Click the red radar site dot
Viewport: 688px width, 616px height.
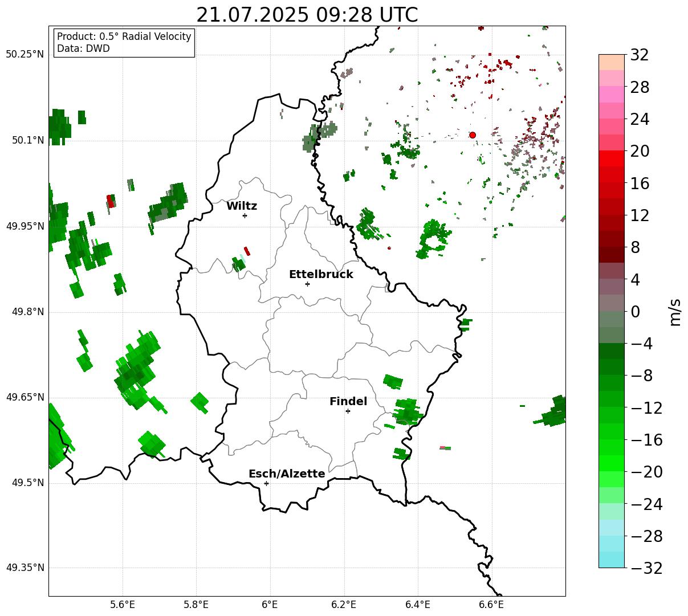click(473, 135)
